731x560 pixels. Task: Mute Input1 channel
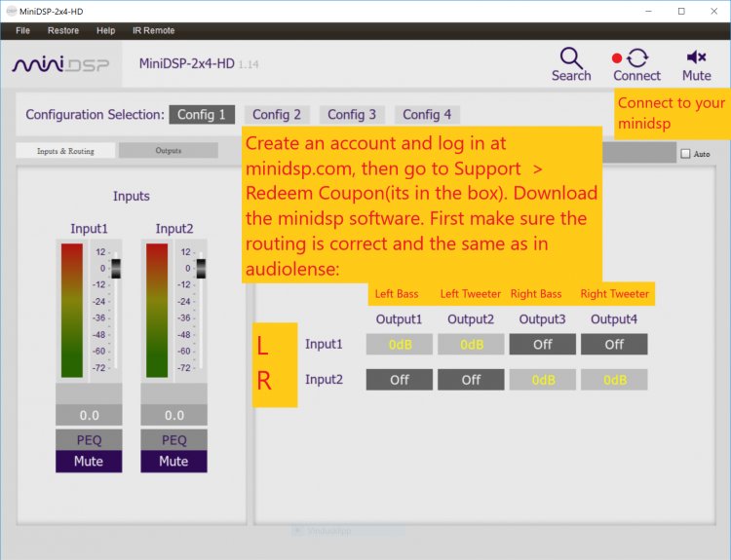(89, 462)
